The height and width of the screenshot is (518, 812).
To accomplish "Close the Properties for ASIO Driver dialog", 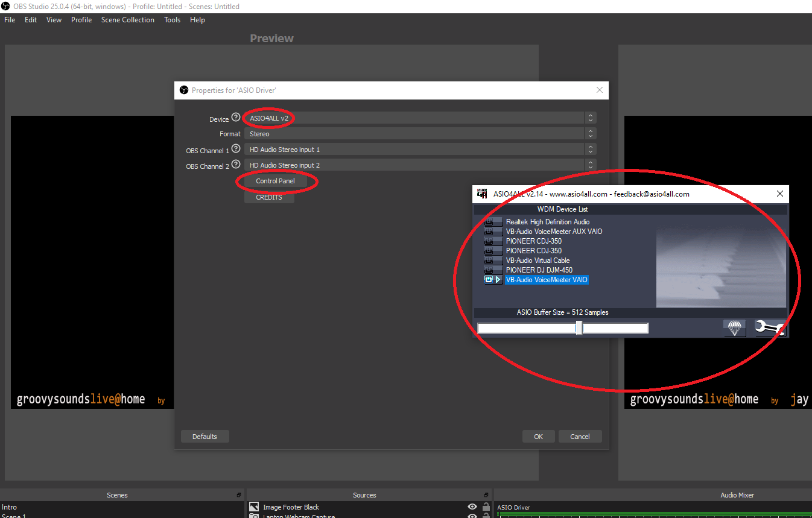I will coord(599,90).
